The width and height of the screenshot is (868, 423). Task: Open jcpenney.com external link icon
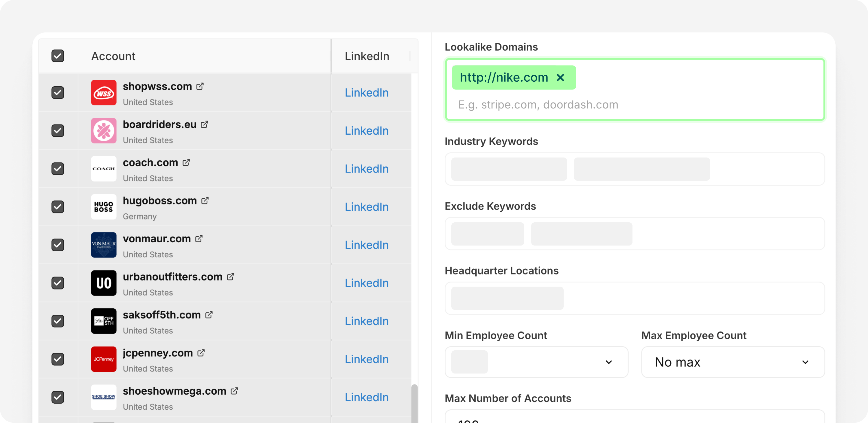click(201, 353)
